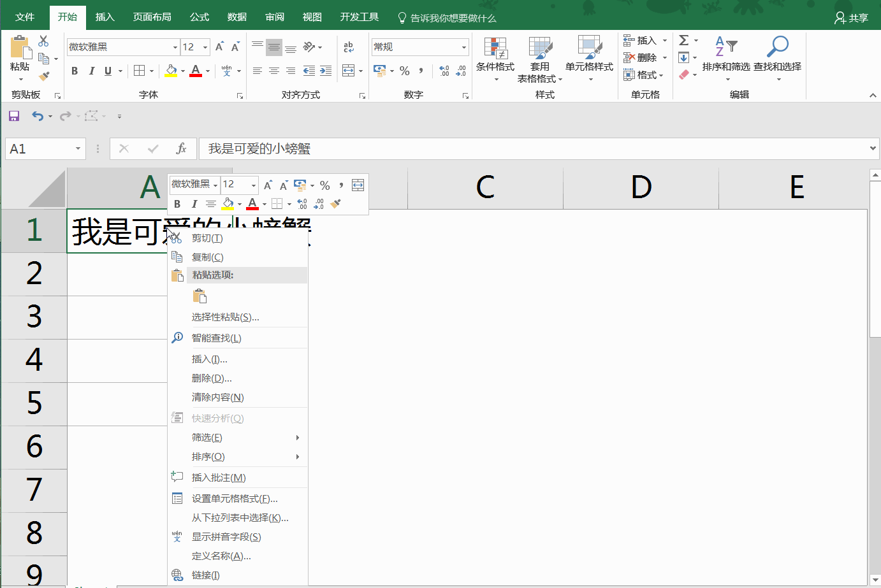
Task: Expand the number format dropdown showing 常规
Action: 463,47
